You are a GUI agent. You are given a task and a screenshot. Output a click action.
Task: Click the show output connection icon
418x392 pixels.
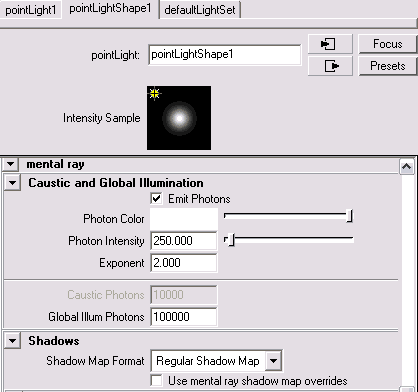(x=330, y=66)
